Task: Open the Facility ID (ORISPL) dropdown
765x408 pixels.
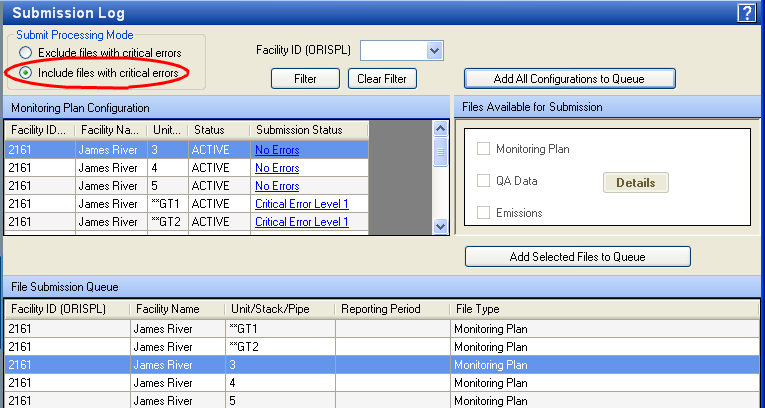Action: point(434,50)
